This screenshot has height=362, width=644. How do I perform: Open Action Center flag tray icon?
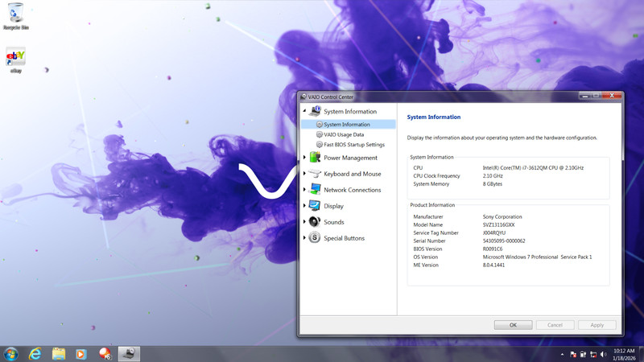click(573, 355)
